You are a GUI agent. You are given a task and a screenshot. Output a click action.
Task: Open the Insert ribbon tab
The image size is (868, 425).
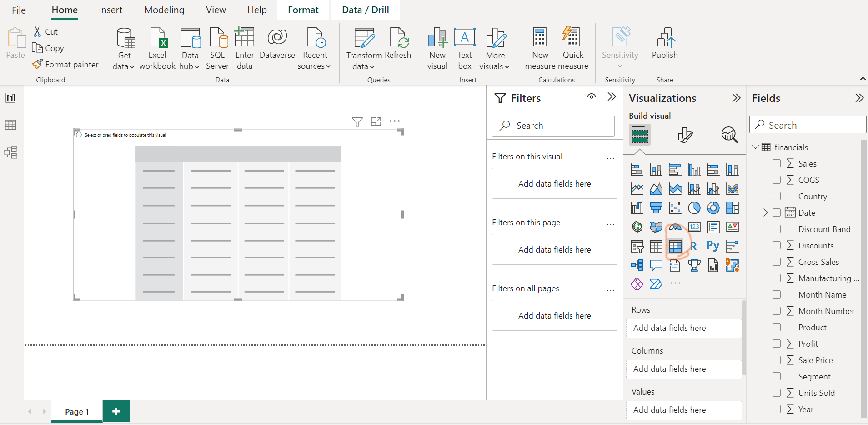click(x=110, y=10)
